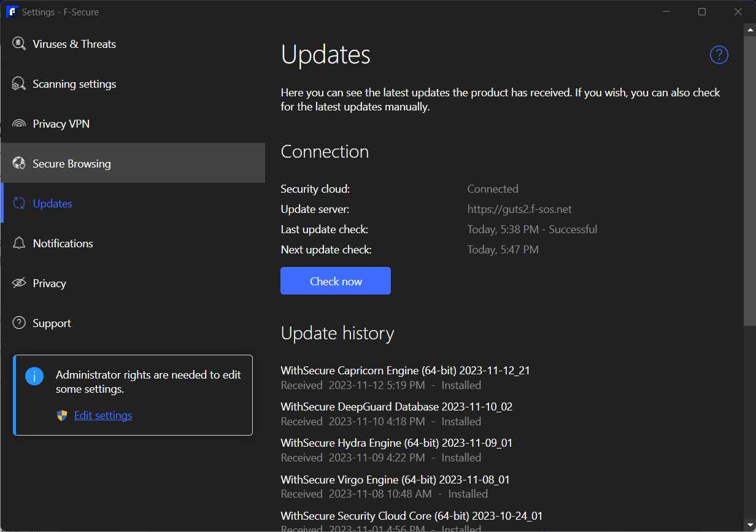
Task: Click the Connection heading
Action: (x=325, y=152)
